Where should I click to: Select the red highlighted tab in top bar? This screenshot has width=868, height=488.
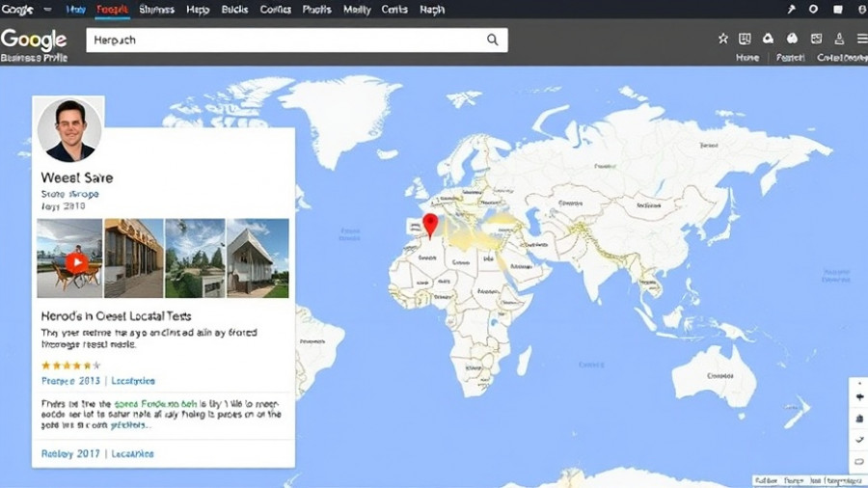tap(113, 9)
